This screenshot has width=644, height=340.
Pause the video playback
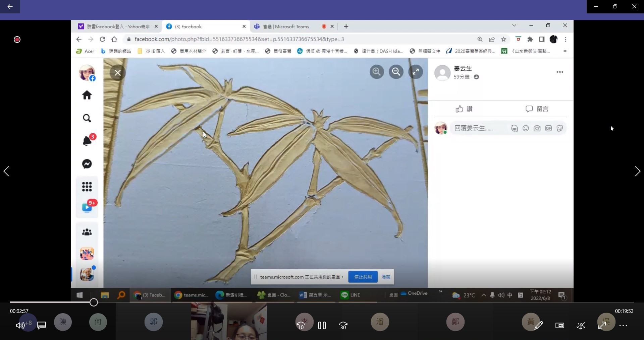pyautogui.click(x=322, y=325)
